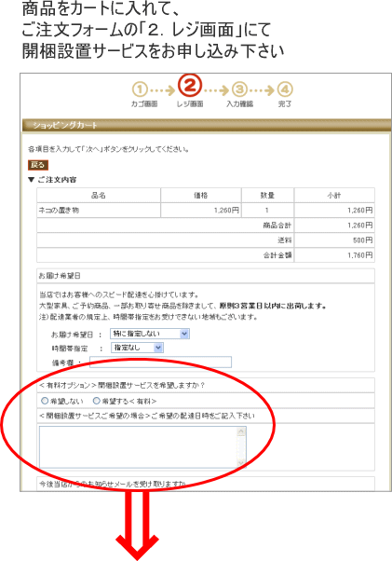This screenshot has height=561, width=392.
Task: Click the ネコの置き物 product name cell
Action: point(99,210)
